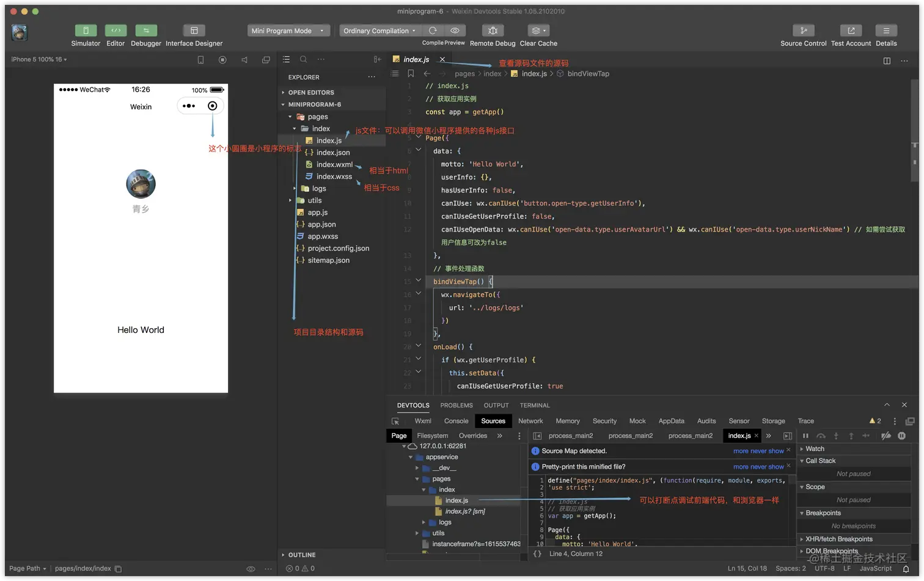Open the Filesystem tab in Sources
The width and height of the screenshot is (924, 581).
pos(432,436)
